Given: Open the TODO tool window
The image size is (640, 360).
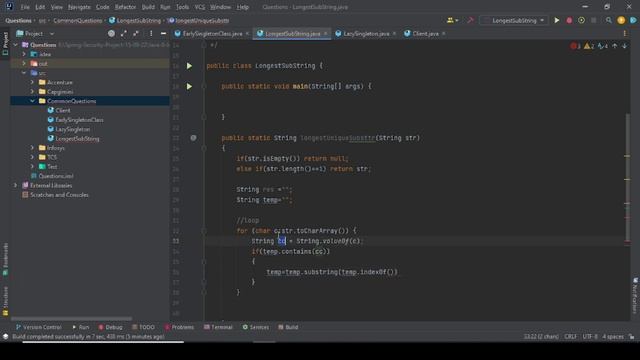Looking at the screenshot, I should click(143, 327).
